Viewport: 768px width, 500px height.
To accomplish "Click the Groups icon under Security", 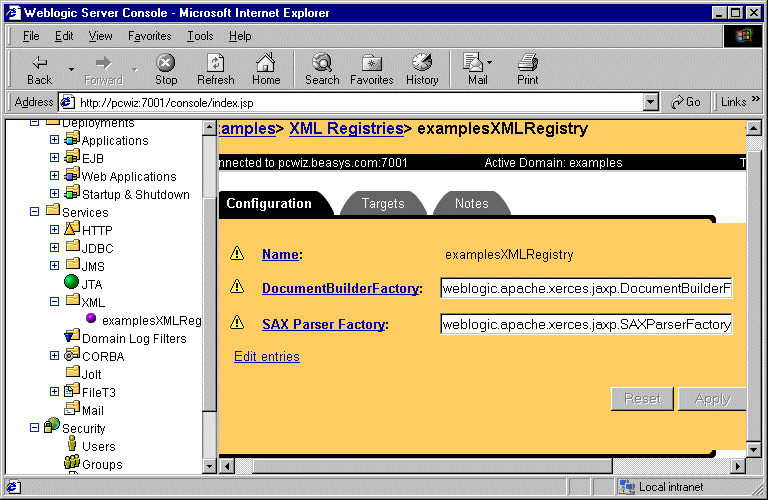I will point(72,462).
